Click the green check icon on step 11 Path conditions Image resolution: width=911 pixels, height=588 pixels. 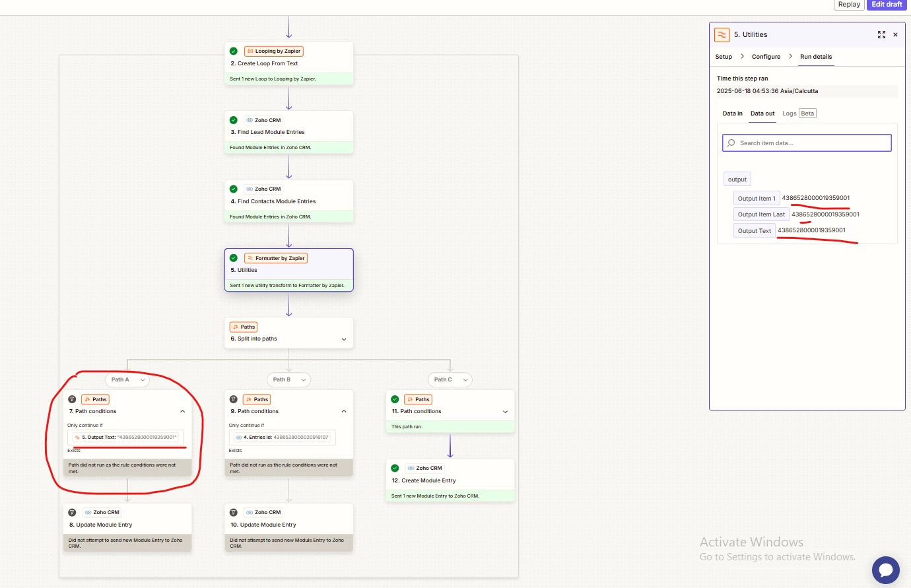395,399
